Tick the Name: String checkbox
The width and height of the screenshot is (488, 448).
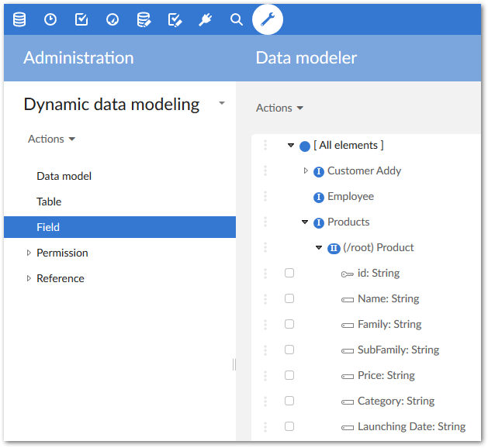(289, 298)
